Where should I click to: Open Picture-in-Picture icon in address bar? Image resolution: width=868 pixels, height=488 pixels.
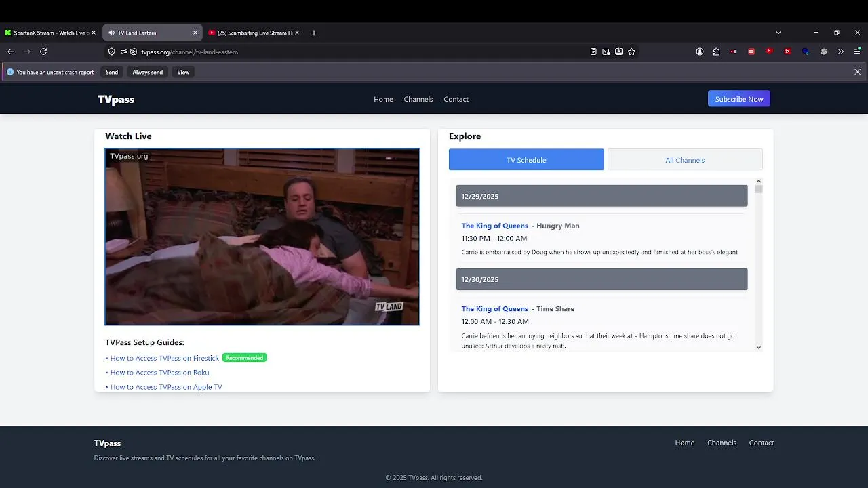[606, 52]
